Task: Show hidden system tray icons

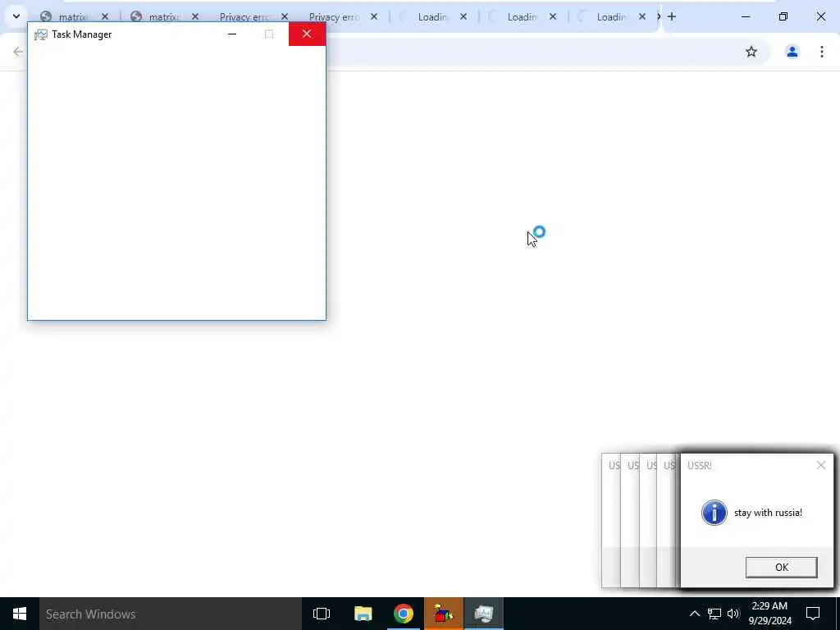Action: tap(694, 614)
